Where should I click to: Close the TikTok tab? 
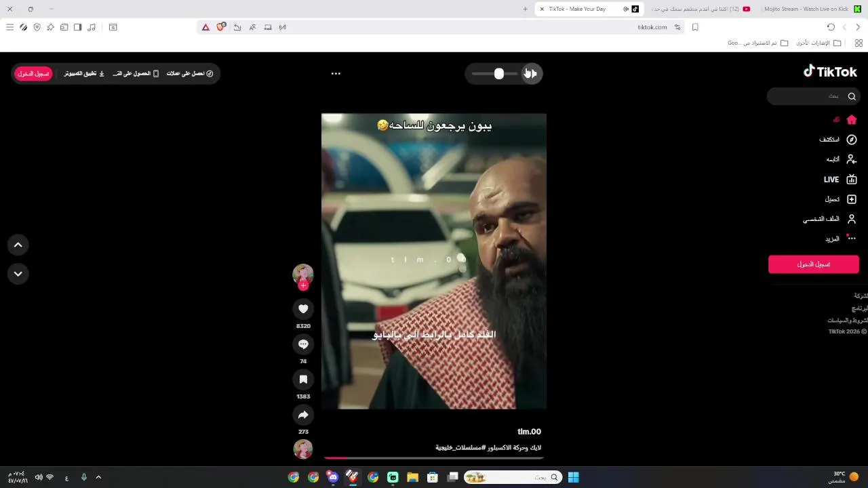(542, 9)
